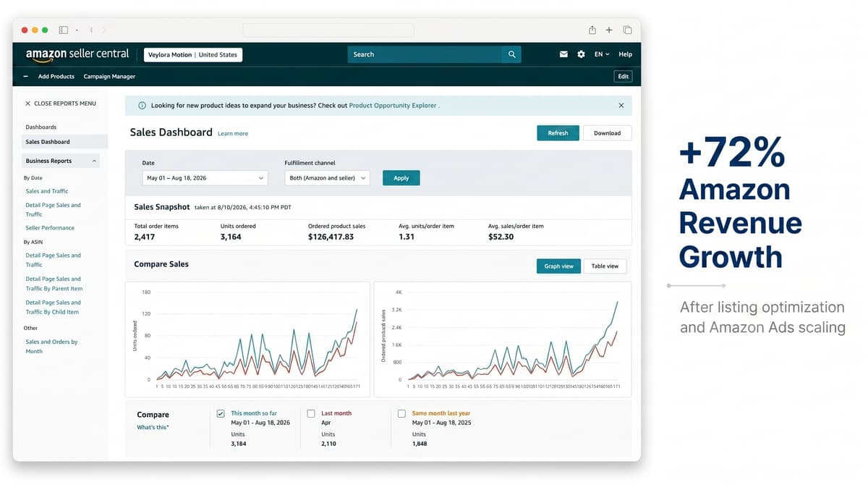Click the info icon in the banner
The height and width of the screenshot is (485, 868).
[142, 106]
